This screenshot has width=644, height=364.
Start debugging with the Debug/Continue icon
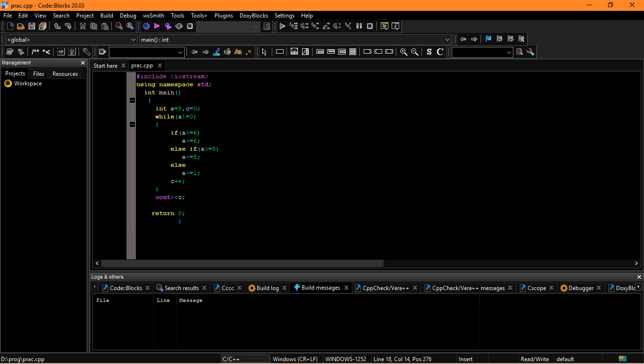tap(282, 26)
